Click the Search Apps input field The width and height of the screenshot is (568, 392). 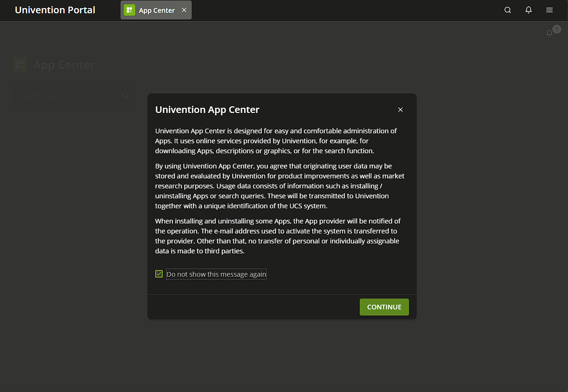74,96
